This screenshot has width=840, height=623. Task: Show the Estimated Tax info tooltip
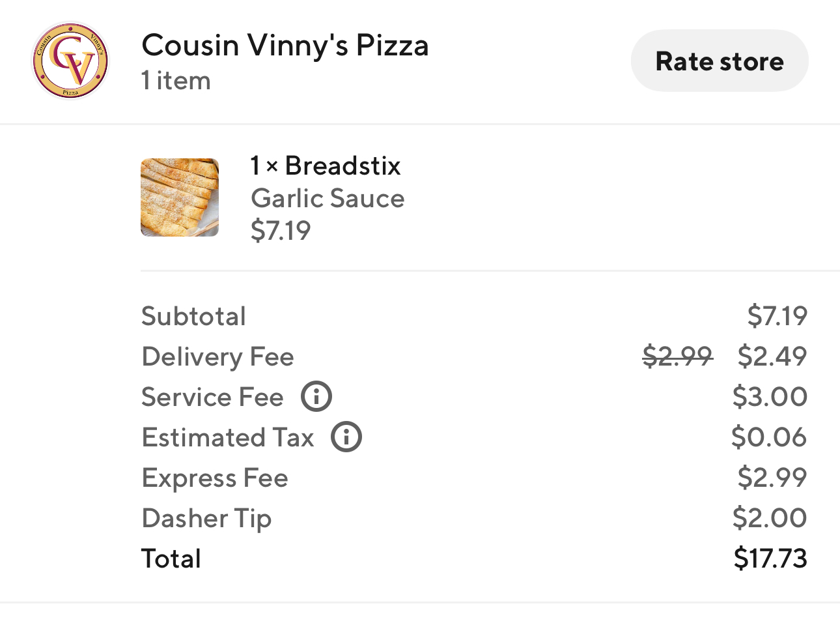pyautogui.click(x=346, y=437)
